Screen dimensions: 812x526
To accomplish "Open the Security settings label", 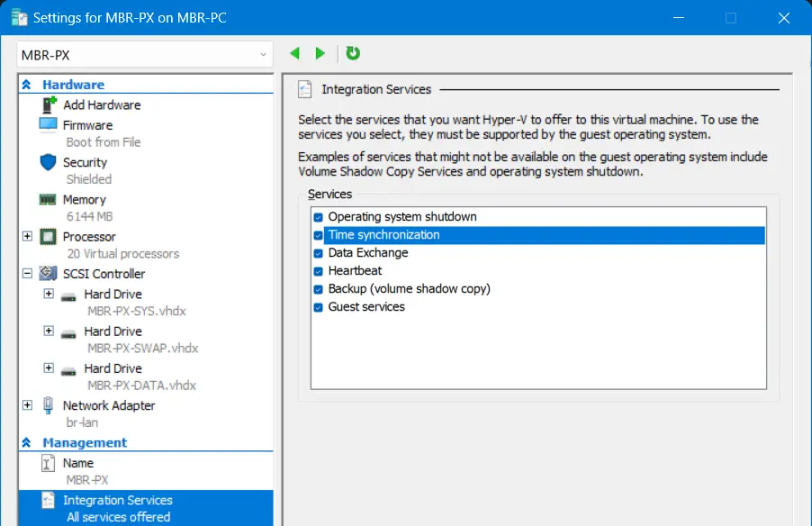I will coord(85,162).
